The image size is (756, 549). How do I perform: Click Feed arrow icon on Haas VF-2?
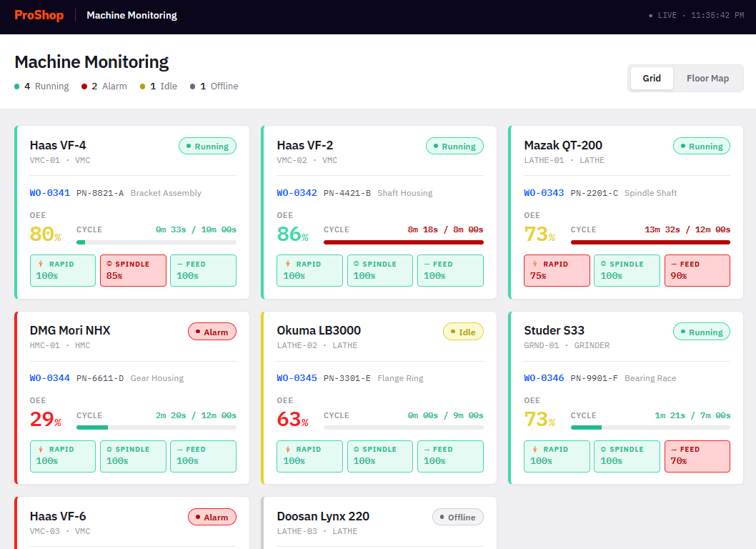point(427,264)
